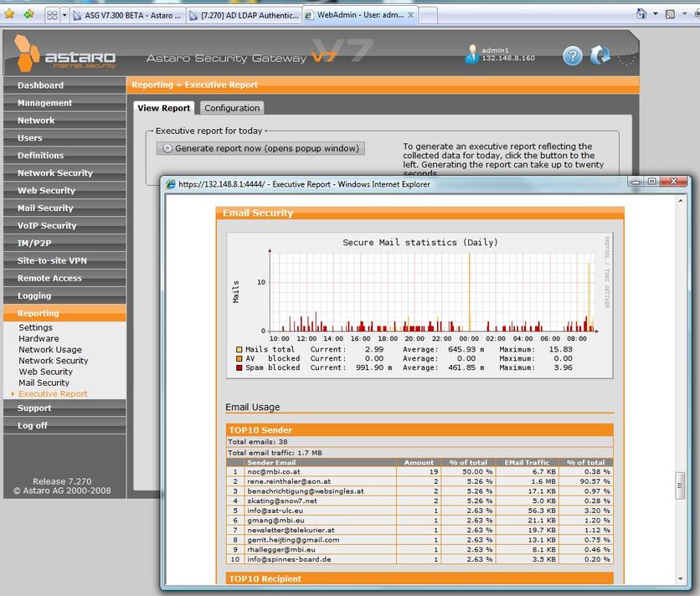Open Mail Security in the main menu

coord(64,208)
